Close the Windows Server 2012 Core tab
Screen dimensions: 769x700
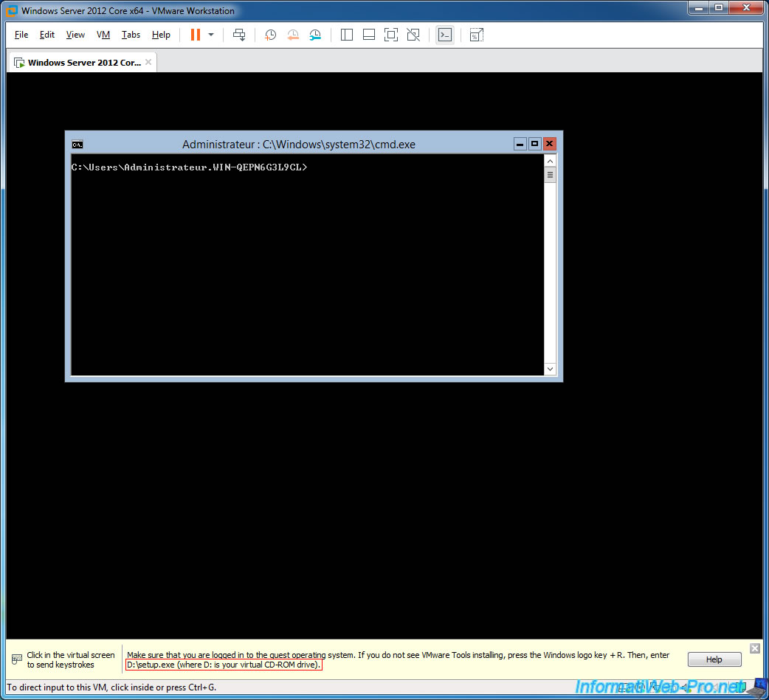click(148, 62)
